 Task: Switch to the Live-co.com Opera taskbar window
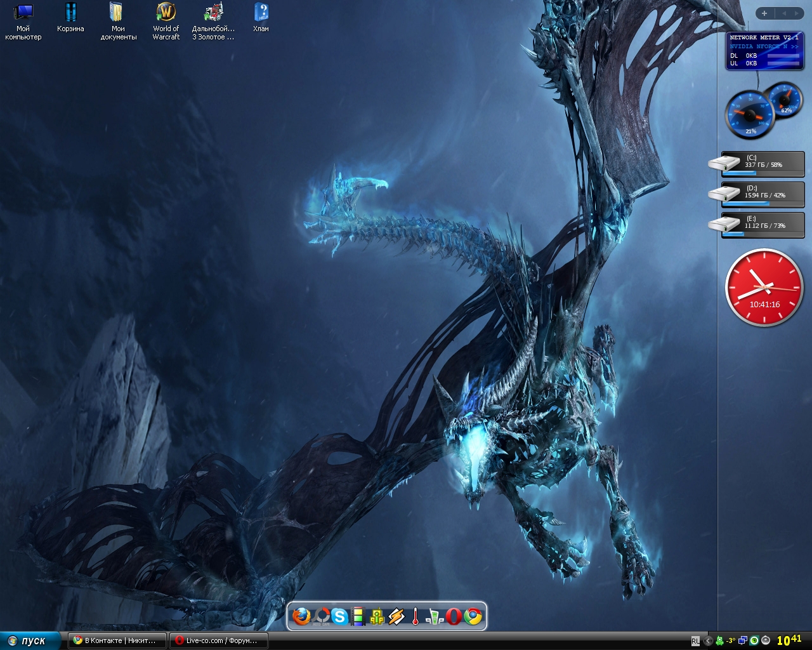click(x=218, y=640)
